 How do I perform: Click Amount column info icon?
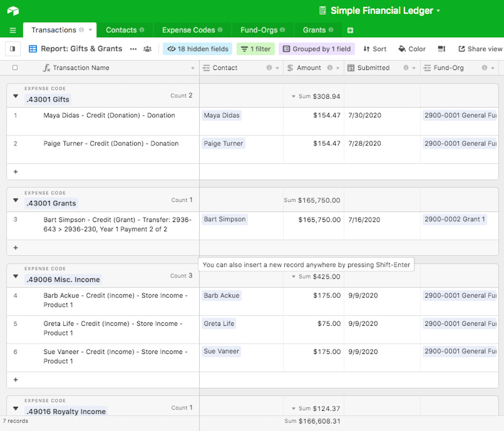pyautogui.click(x=330, y=68)
